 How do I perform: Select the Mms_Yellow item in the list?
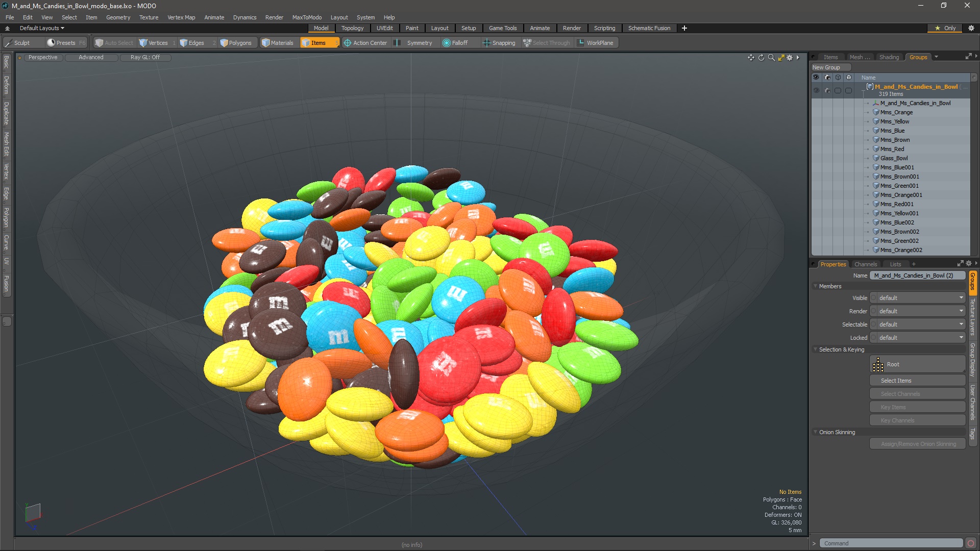(894, 121)
